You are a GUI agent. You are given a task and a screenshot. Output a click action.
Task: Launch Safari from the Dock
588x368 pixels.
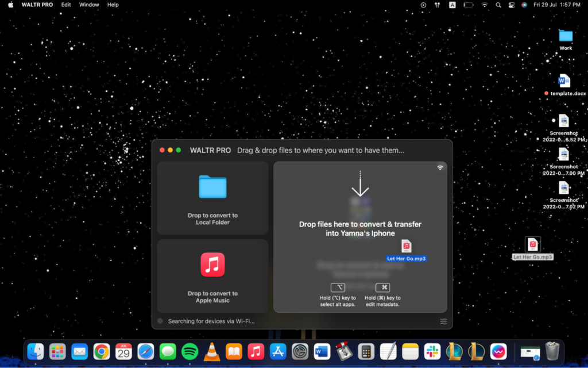pos(145,352)
